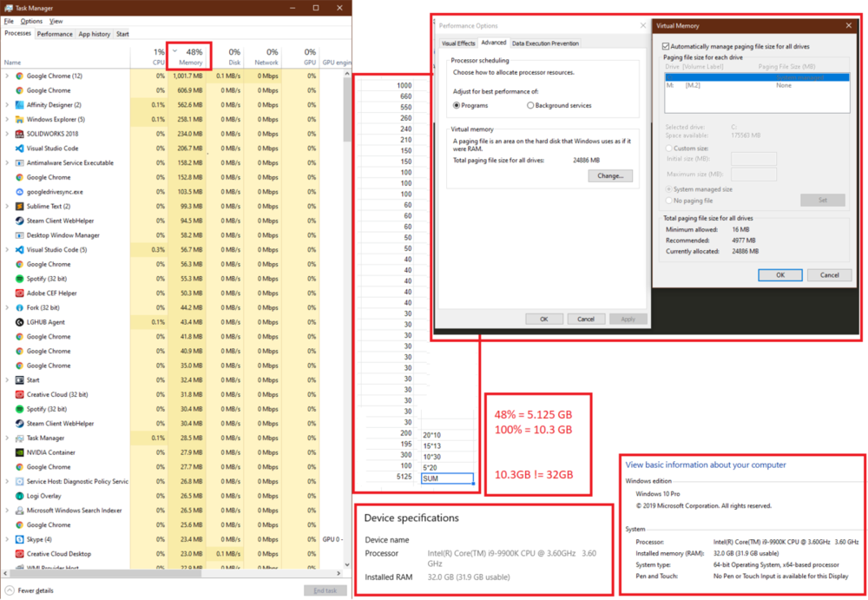Image resolution: width=868 pixels, height=600 pixels.
Task: Click the Task Manager title bar icon
Action: coord(9,8)
